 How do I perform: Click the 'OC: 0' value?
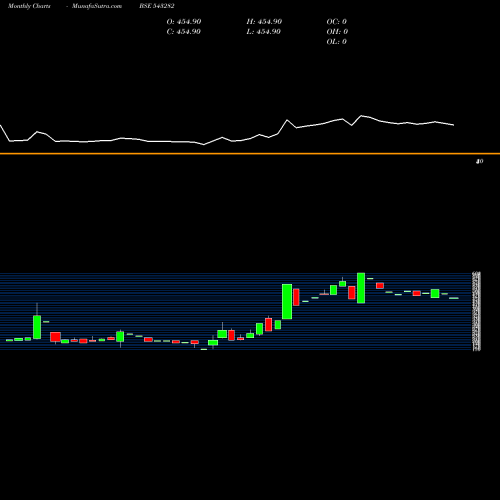(x=336, y=22)
